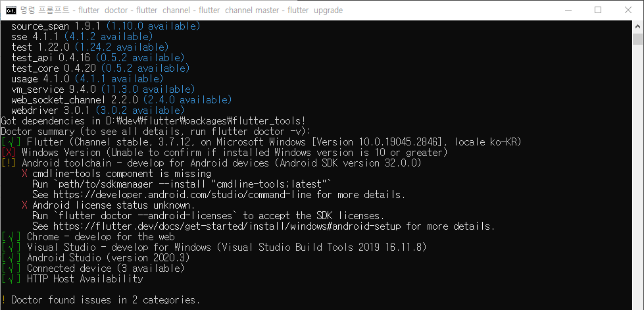Click '(2.4.0 available)' blue text
Image resolution: width=644 pixels, height=310 pixels.
coord(187,100)
